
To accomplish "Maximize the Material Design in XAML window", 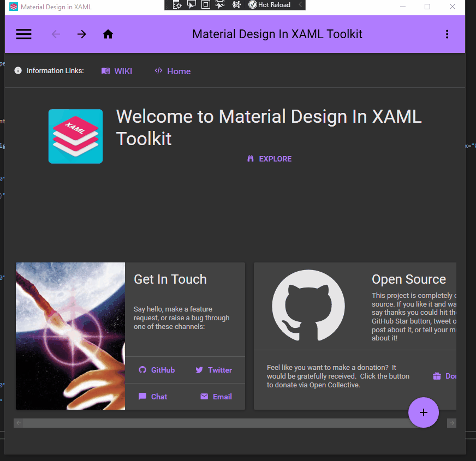I will point(427,7).
